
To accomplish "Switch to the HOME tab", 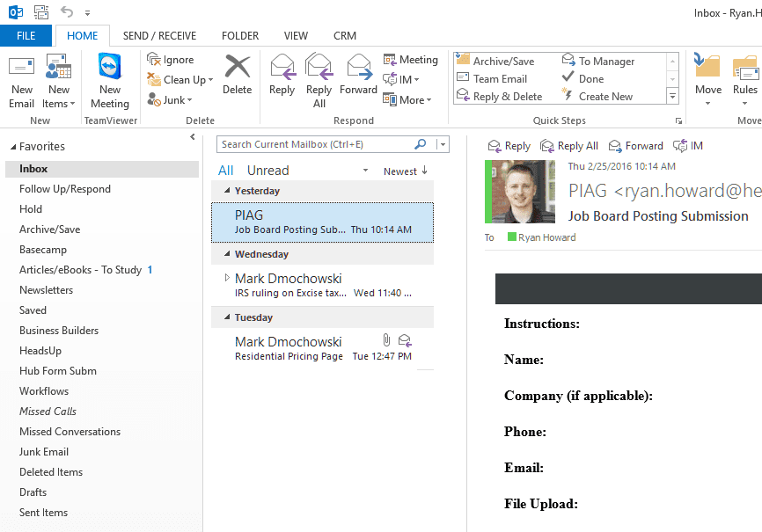I will 82,36.
